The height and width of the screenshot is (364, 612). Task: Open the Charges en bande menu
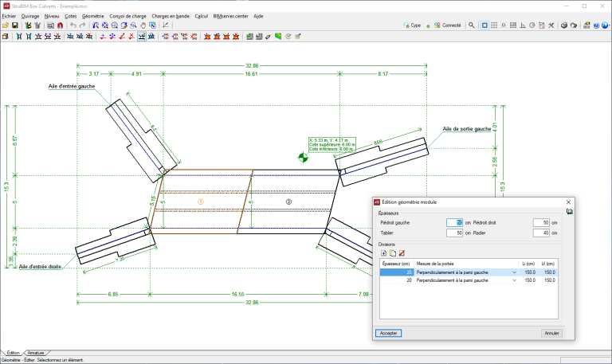coord(171,16)
